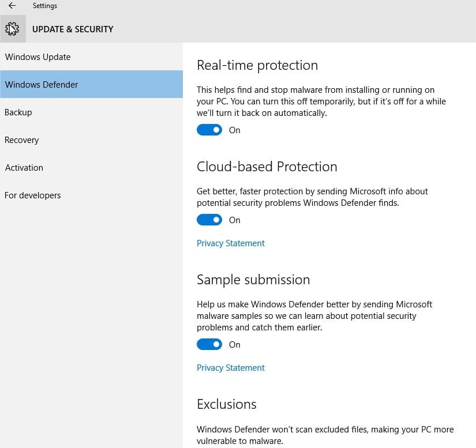476x448 pixels.
Task: Click the UPDATE & SECURITY title
Action: pos(73,29)
